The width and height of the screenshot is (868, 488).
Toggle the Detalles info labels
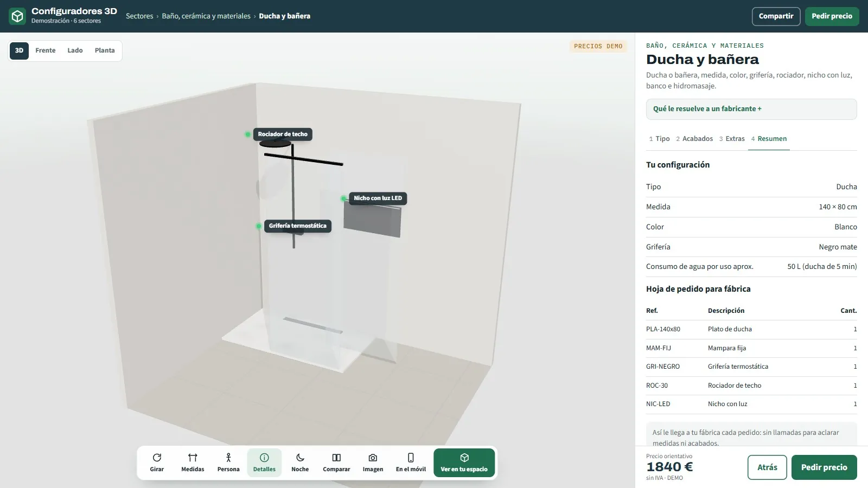click(264, 463)
